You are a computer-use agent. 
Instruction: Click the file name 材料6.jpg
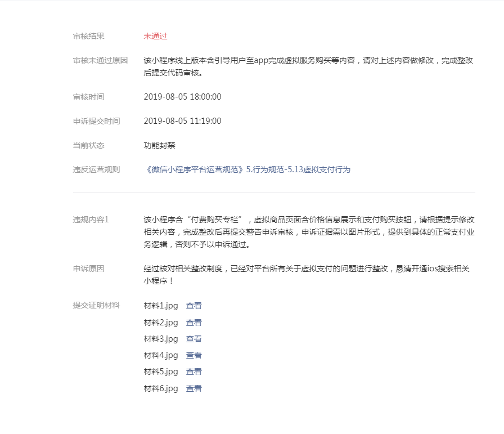161,388
